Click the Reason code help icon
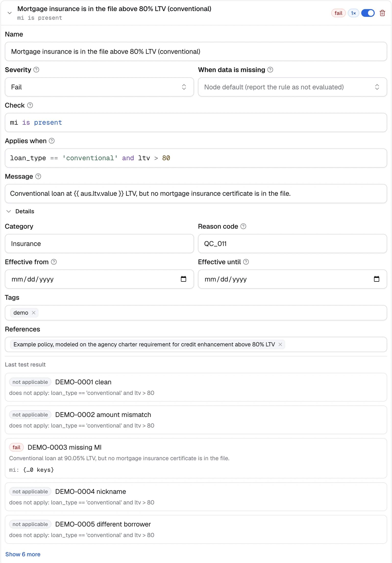The height and width of the screenshot is (563, 392). [x=243, y=227]
